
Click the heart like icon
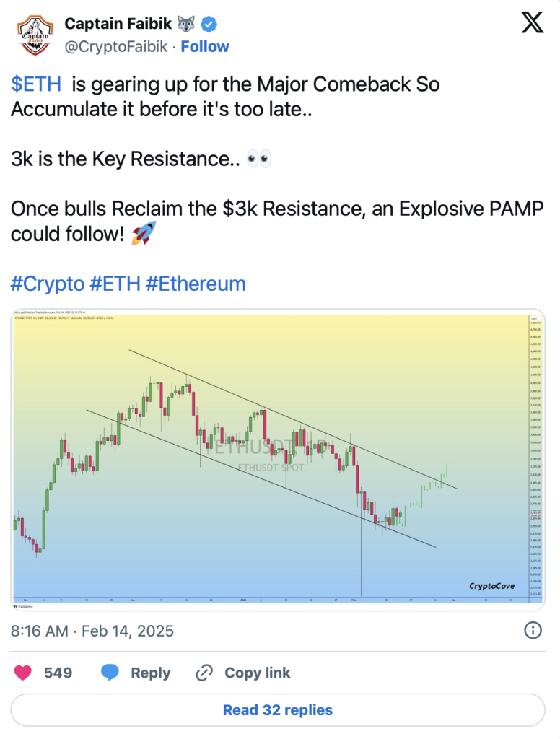coord(24,673)
